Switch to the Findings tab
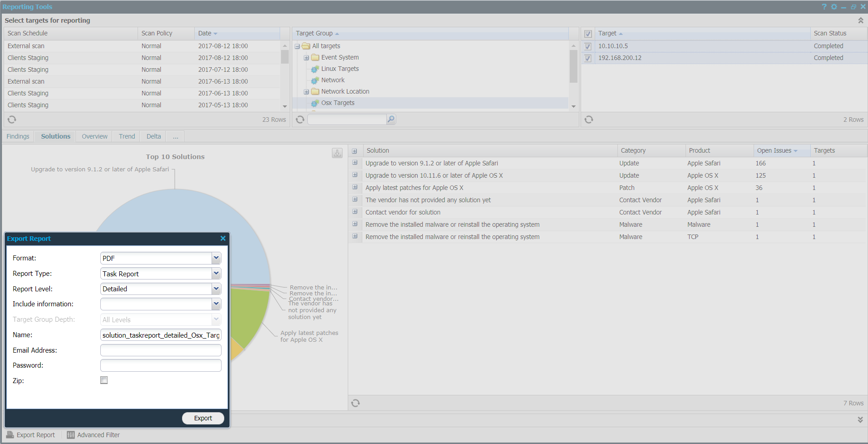This screenshot has height=444, width=868. 18,136
